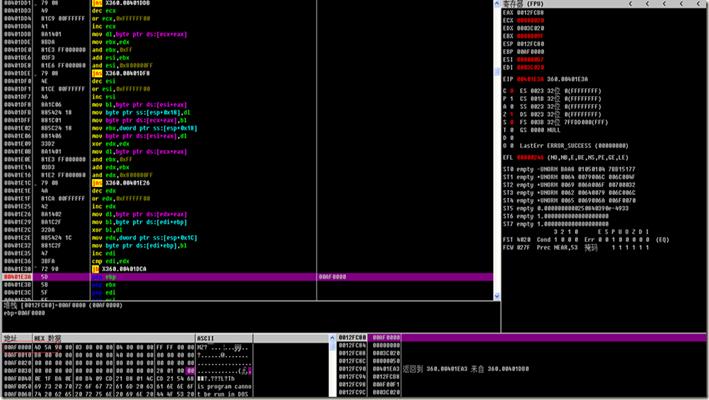Click the HEX 数据 column header
Image resolution: width=709 pixels, height=400 pixels.
pos(47,338)
